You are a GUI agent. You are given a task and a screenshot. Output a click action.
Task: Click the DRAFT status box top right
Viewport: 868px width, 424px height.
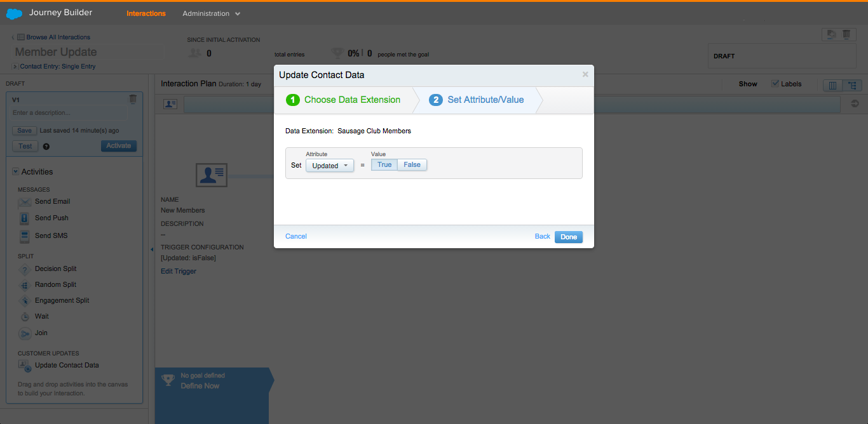[782, 56]
